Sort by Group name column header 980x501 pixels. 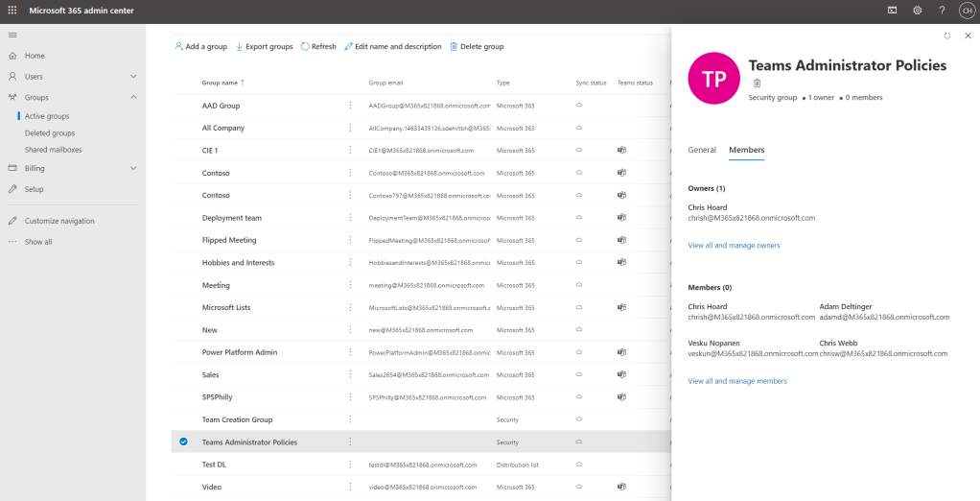click(x=222, y=83)
